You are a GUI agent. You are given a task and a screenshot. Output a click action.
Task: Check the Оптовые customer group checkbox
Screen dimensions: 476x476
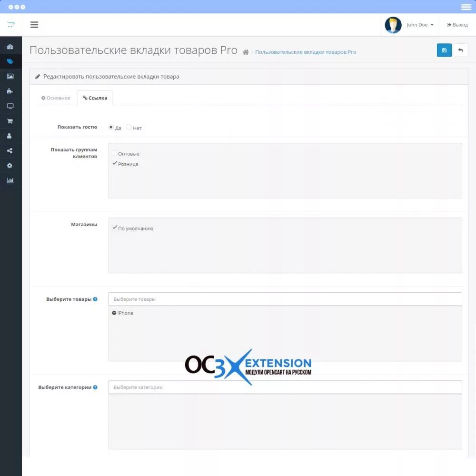[114, 153]
